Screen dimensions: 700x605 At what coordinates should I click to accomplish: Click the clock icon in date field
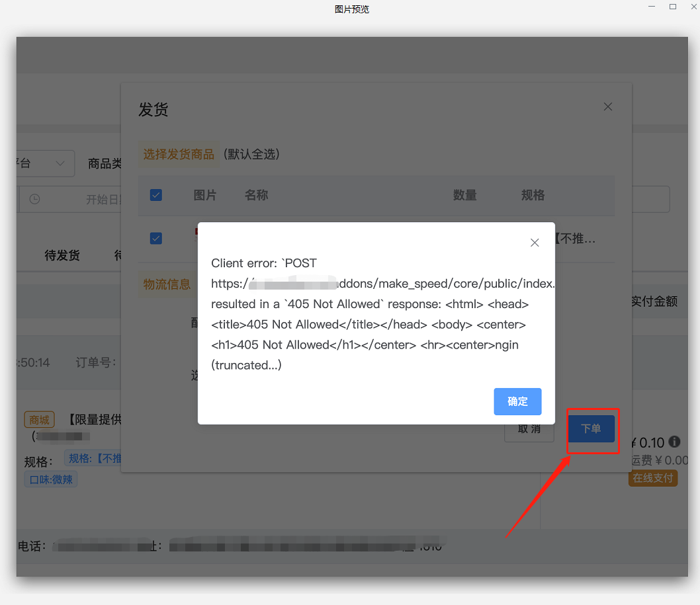[x=34, y=199]
